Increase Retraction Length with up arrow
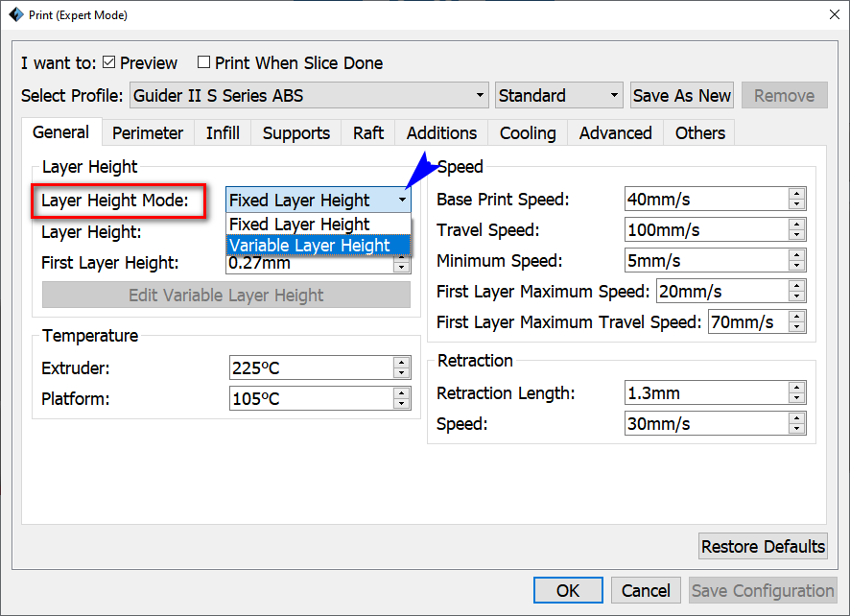This screenshot has height=616, width=850. (796, 388)
